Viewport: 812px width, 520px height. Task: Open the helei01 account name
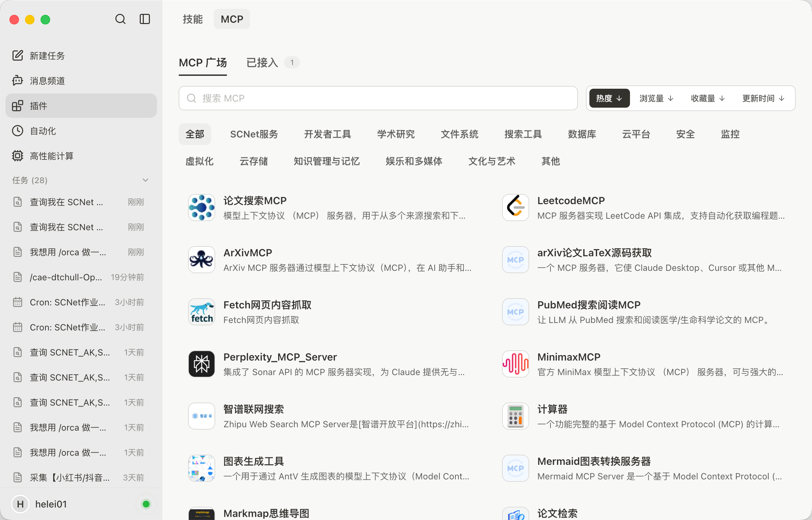click(x=51, y=504)
